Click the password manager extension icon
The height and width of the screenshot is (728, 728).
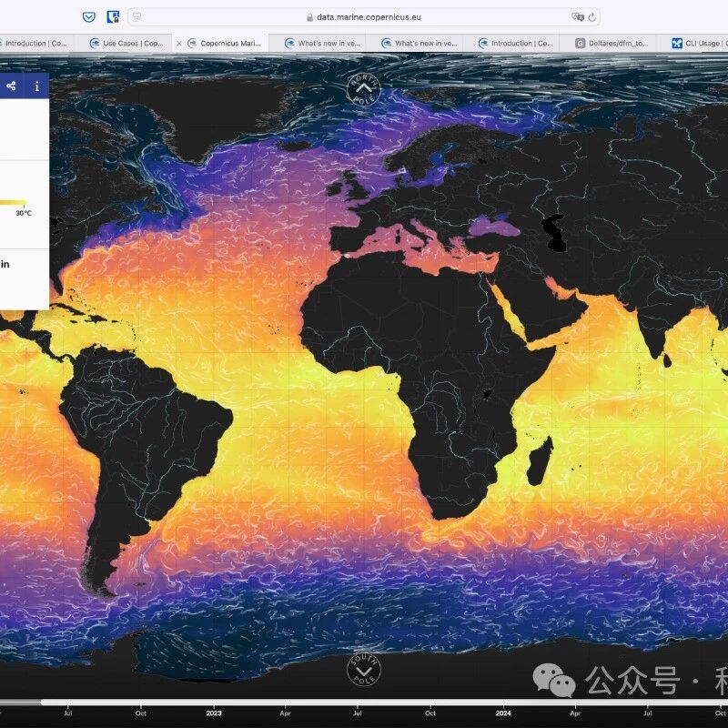click(113, 16)
